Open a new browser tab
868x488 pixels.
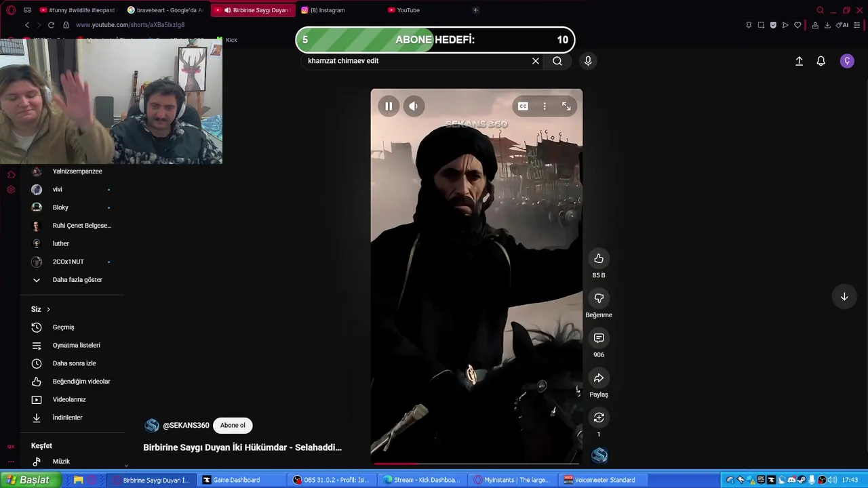[475, 10]
